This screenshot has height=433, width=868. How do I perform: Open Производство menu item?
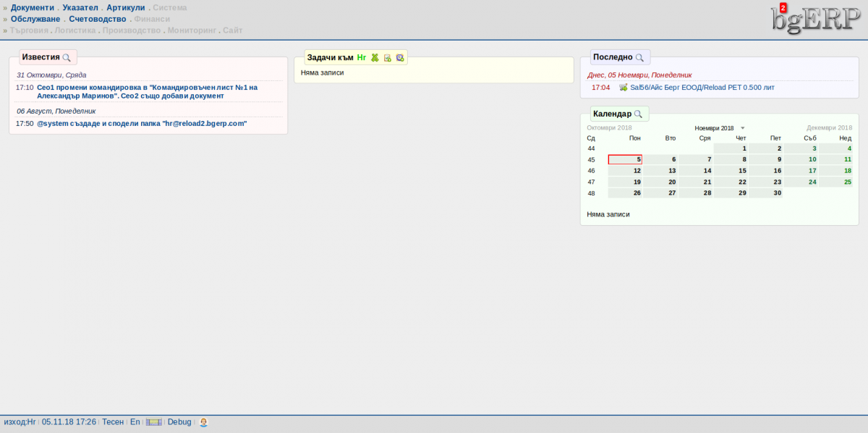[132, 30]
